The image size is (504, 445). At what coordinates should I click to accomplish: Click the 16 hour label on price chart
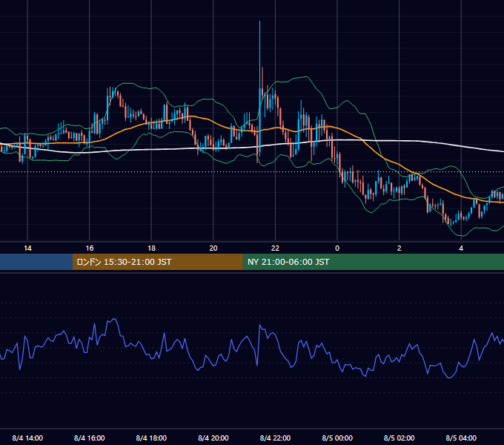[90, 248]
